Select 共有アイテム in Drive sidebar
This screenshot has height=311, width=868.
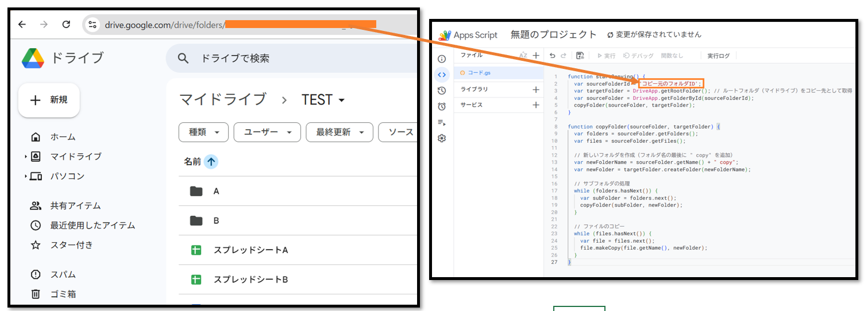75,206
